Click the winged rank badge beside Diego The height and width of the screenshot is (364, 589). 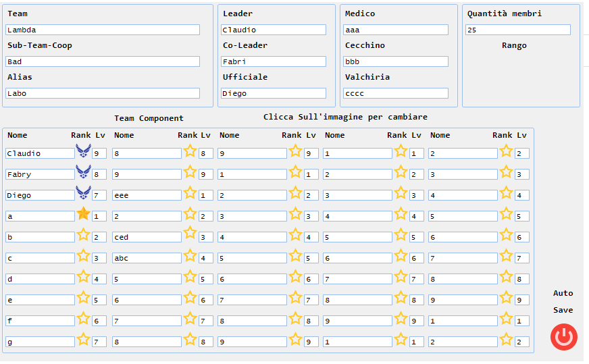click(x=83, y=192)
